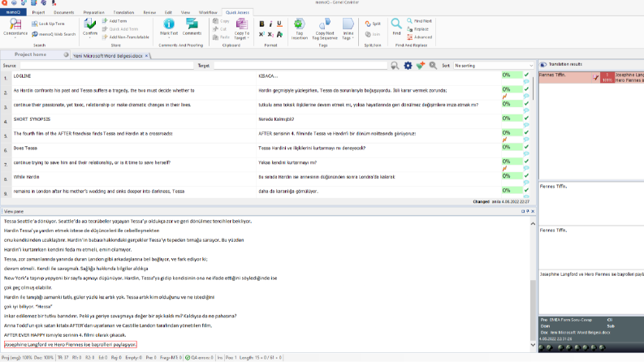
Task: Switch to the Review ribbon tab
Action: point(149,12)
